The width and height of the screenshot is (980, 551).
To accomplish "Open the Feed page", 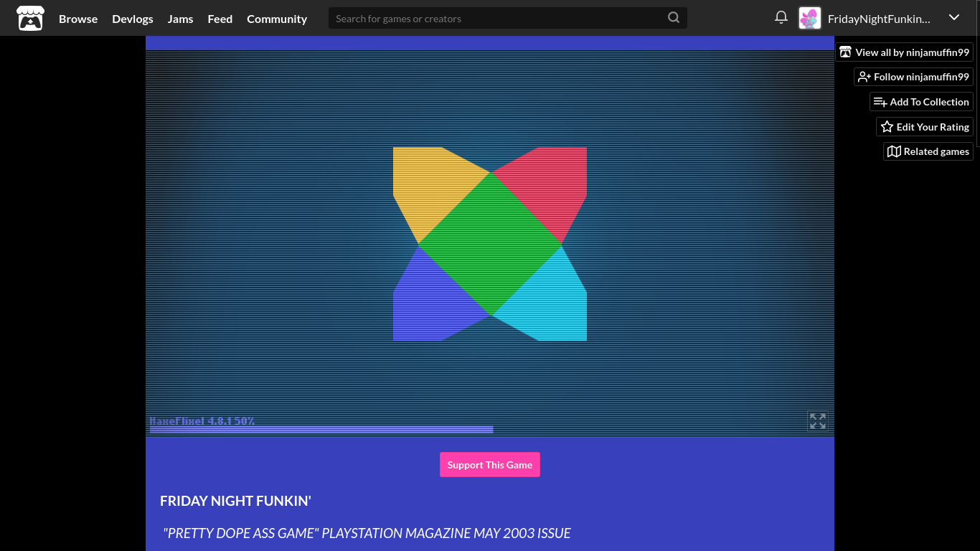I will 220,19.
